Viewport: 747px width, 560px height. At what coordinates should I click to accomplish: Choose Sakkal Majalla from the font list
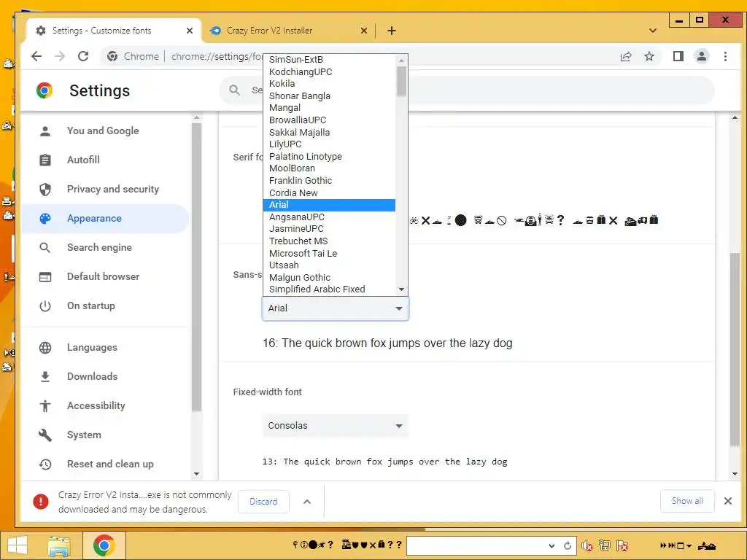point(329,132)
